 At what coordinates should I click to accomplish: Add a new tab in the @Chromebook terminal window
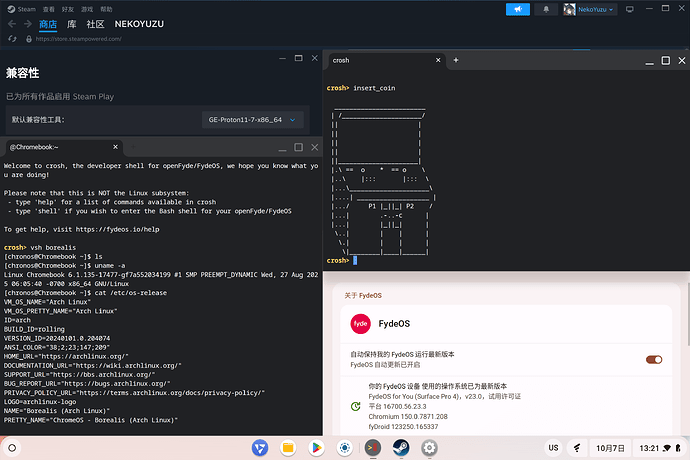tap(133, 147)
